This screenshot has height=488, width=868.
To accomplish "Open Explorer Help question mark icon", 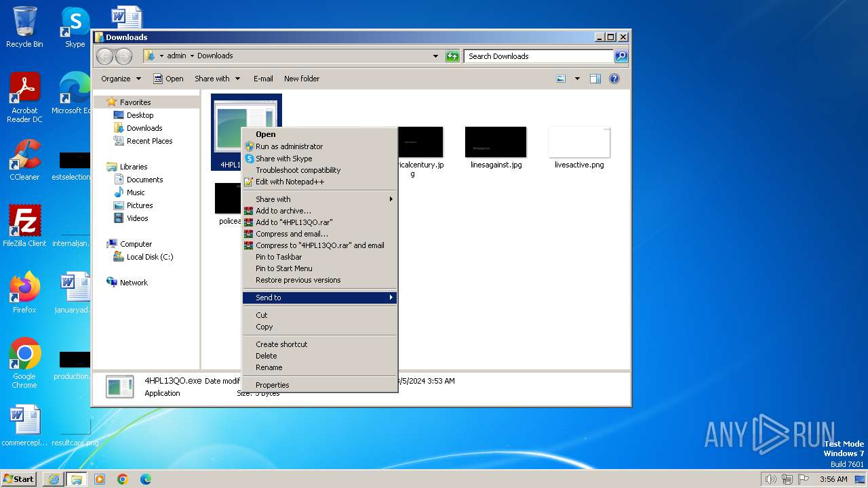I will (614, 79).
